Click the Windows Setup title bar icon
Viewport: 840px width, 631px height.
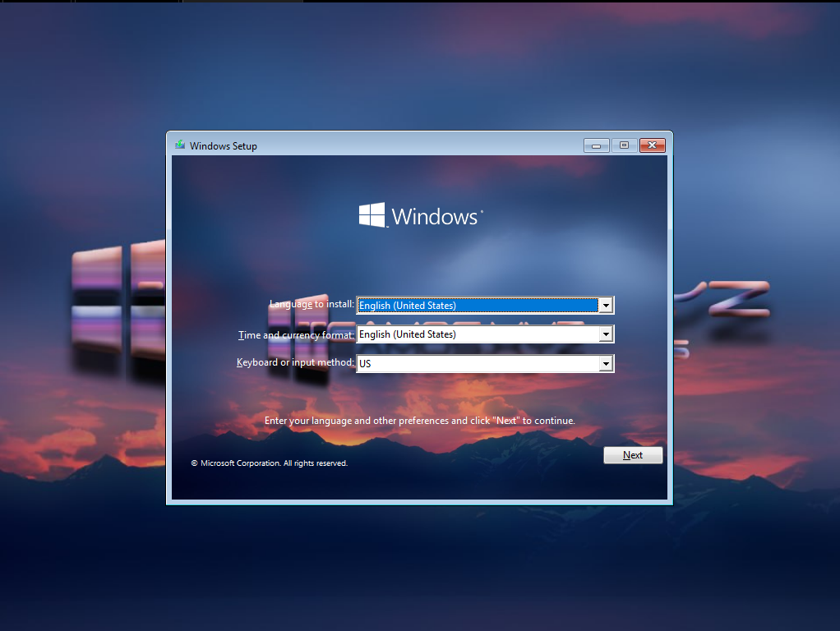click(x=180, y=145)
